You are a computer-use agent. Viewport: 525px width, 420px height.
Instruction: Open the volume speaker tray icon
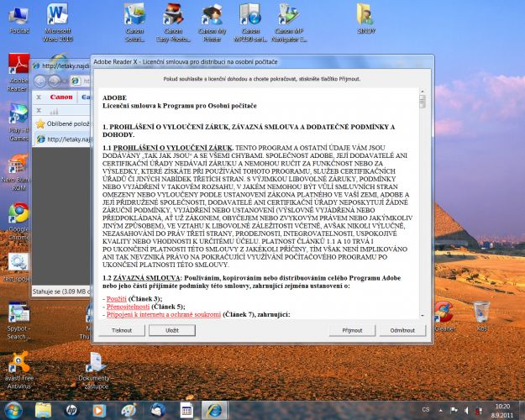pyautogui.click(x=466, y=410)
